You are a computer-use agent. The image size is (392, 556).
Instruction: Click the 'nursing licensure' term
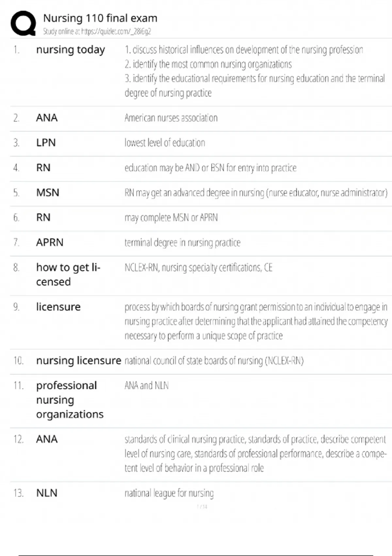click(x=78, y=360)
